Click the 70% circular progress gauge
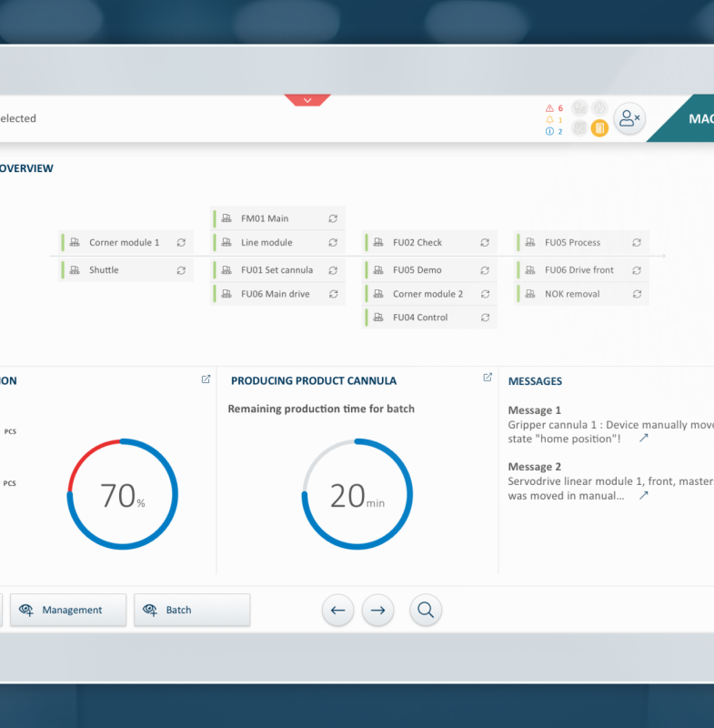Viewport: 714px width, 728px height. [x=123, y=495]
